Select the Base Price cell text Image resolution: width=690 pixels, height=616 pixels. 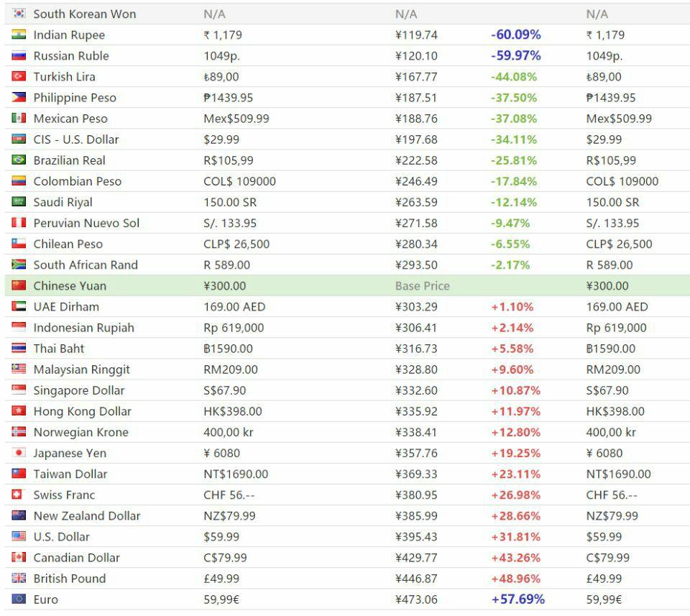coord(422,285)
